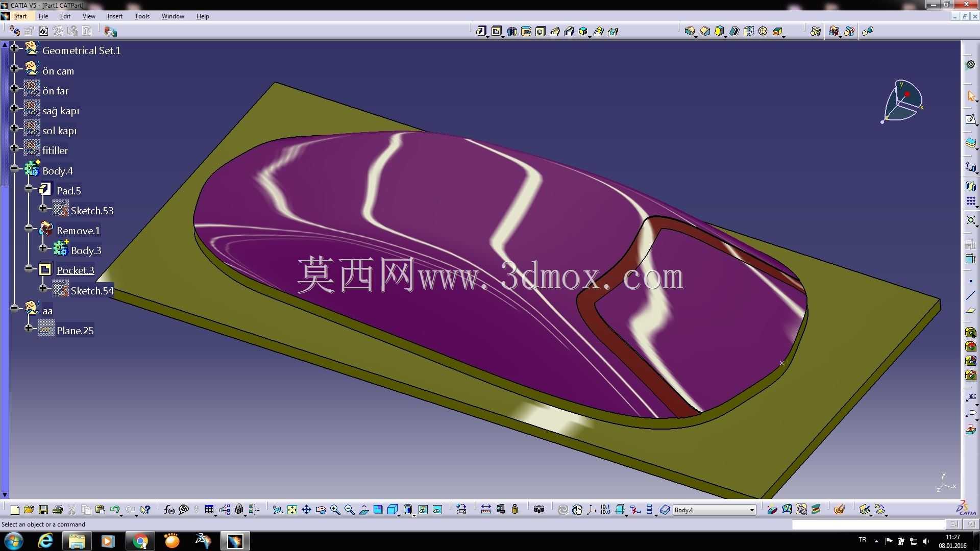Viewport: 980px width, 551px height.
Task: Select the Groove tool in the top toolbar
Action: (526, 32)
